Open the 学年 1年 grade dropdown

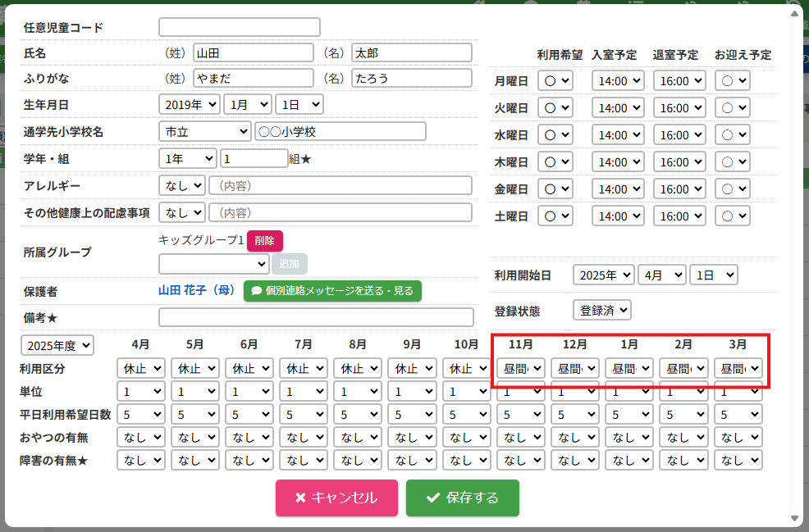click(188, 159)
